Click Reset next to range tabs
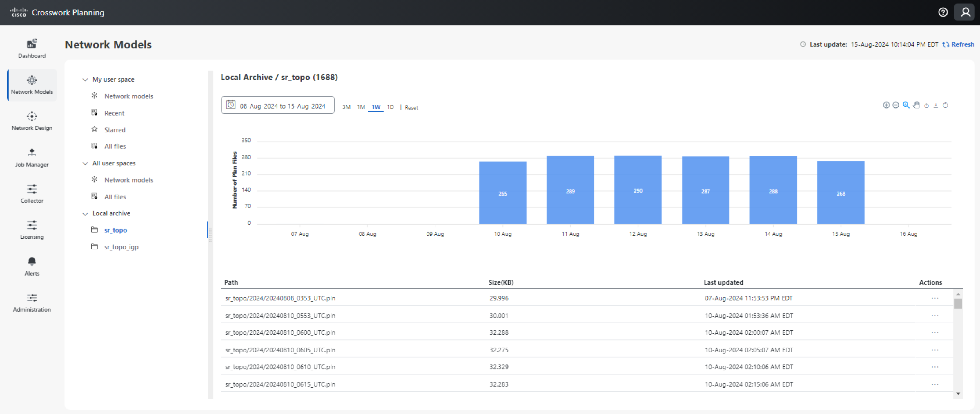 [411, 107]
